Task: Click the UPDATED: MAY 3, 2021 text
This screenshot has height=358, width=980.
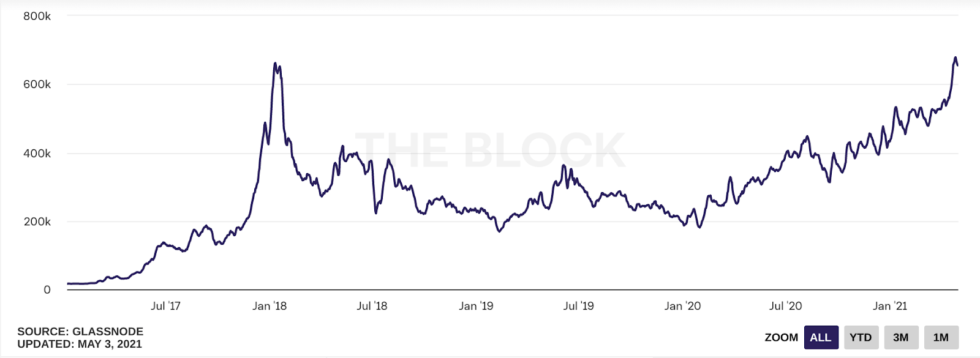Action: pyautogui.click(x=80, y=344)
